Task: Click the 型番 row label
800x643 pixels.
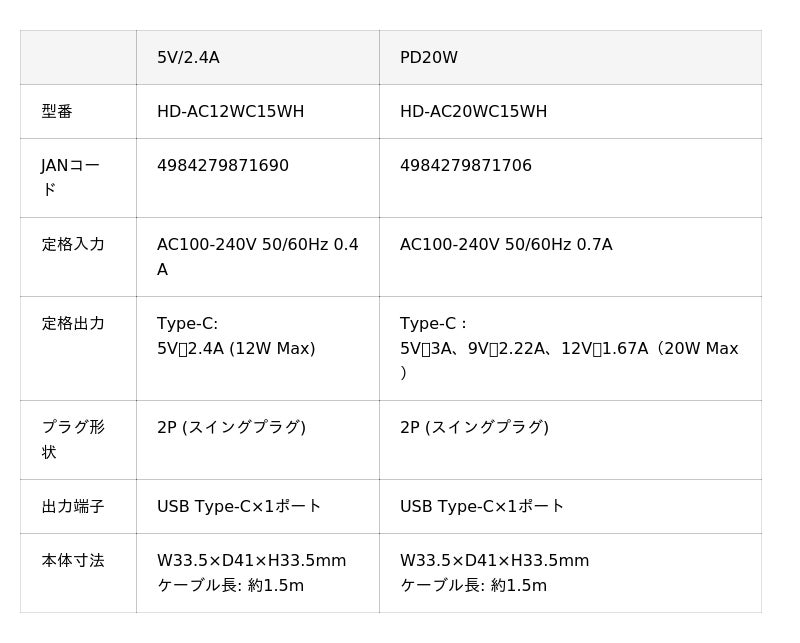Action: click(x=57, y=112)
